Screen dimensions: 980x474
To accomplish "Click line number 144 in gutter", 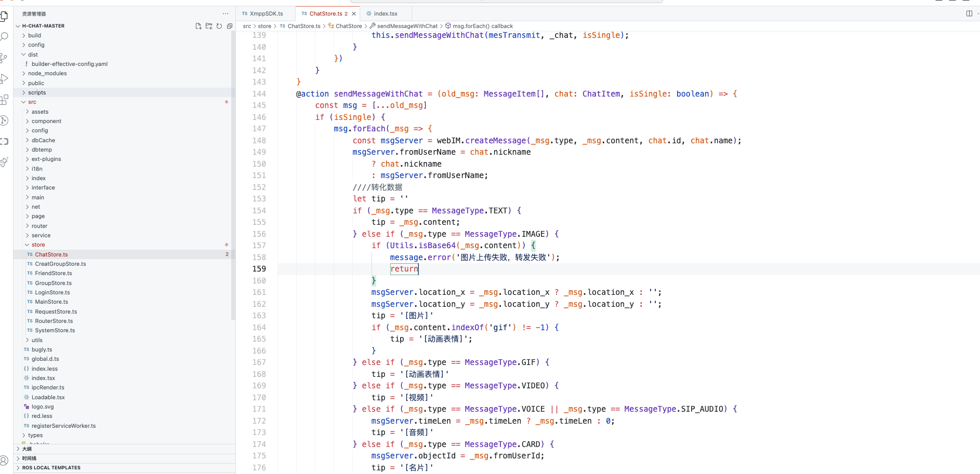I will [259, 94].
